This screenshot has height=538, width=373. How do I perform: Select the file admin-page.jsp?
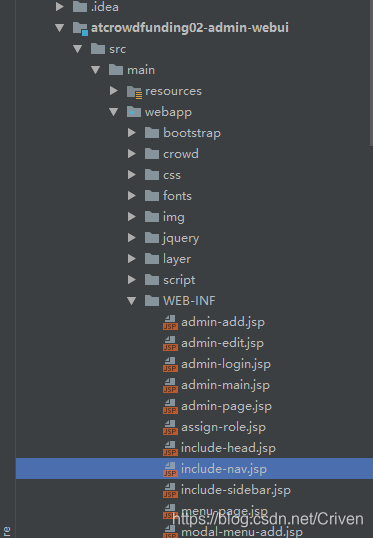coord(226,407)
